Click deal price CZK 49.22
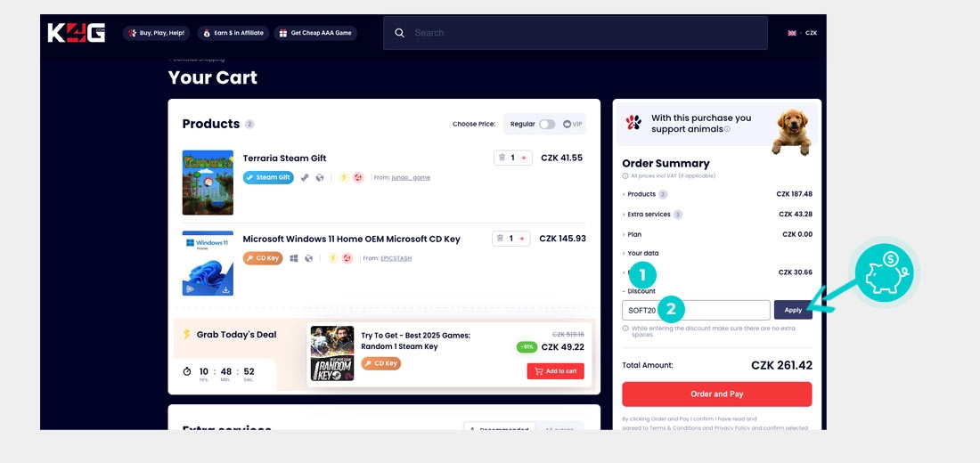Viewport: 980px width, 463px height. pos(562,346)
